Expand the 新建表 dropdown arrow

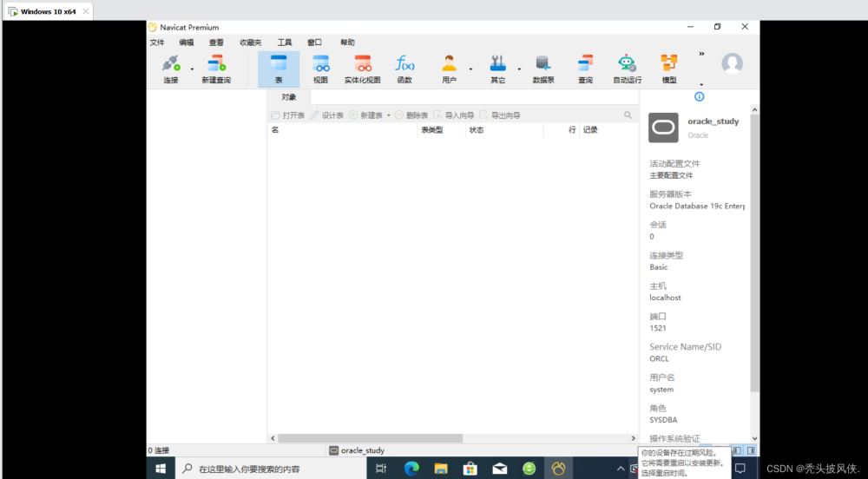click(x=389, y=115)
